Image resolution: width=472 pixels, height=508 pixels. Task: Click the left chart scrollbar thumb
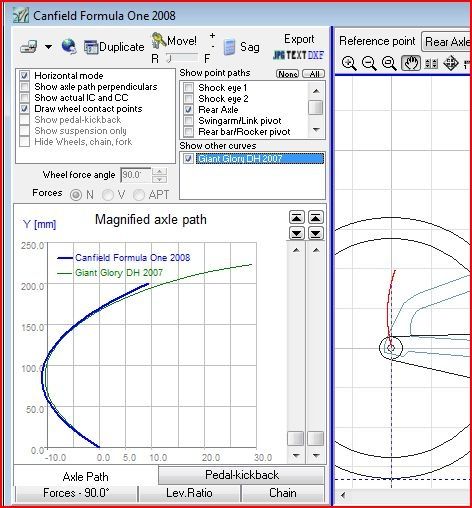coord(296,438)
